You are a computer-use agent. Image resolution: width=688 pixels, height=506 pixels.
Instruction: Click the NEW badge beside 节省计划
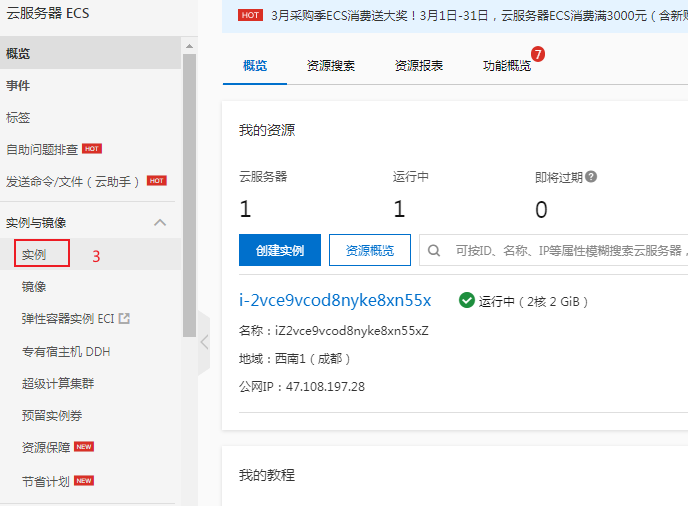84,481
